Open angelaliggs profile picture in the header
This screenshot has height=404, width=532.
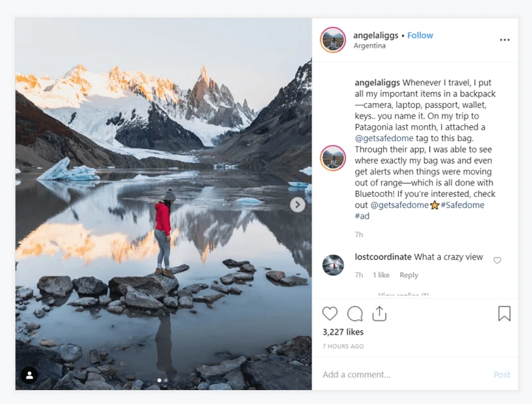(333, 40)
